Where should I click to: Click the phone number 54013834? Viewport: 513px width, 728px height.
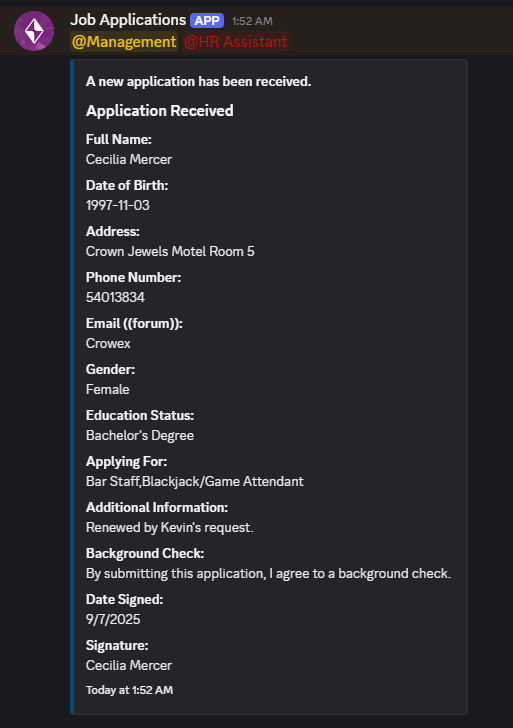(x=115, y=297)
